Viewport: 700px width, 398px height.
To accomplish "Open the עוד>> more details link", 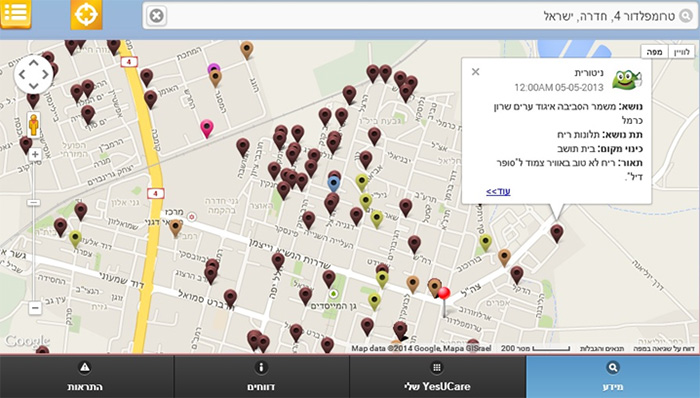I will [498, 191].
